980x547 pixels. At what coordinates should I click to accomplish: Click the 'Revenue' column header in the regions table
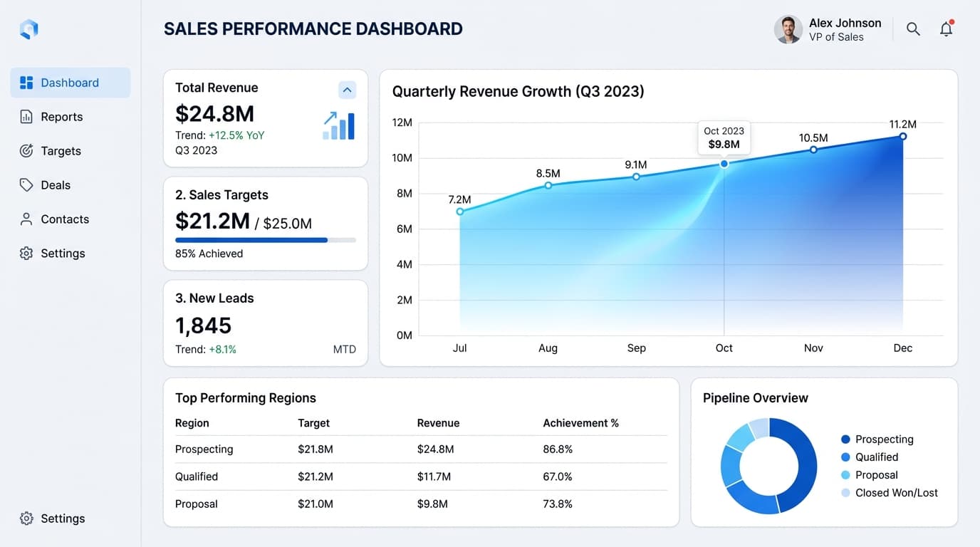(x=438, y=423)
